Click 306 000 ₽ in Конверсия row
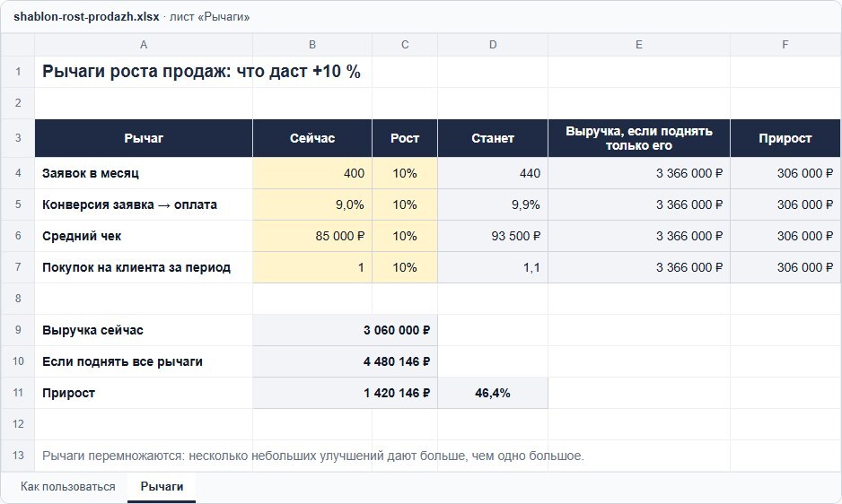The width and height of the screenshot is (842, 504). pos(785,204)
